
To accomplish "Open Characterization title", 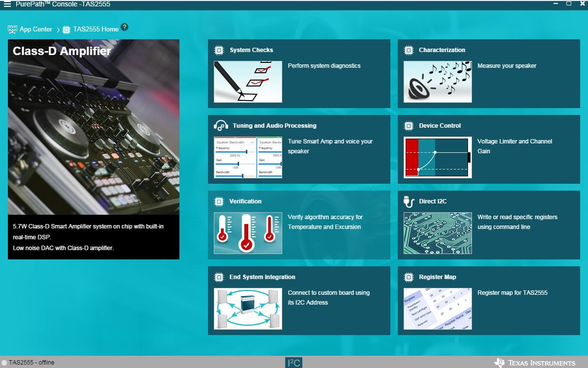I will click(x=442, y=50).
